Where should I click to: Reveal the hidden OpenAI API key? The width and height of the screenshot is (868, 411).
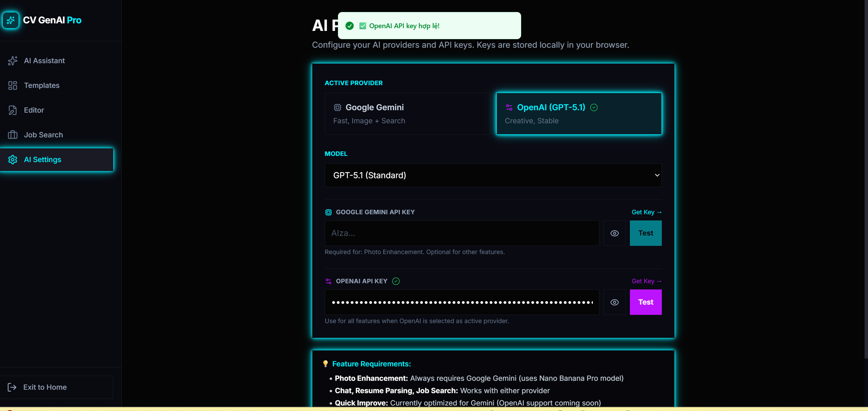pos(614,302)
